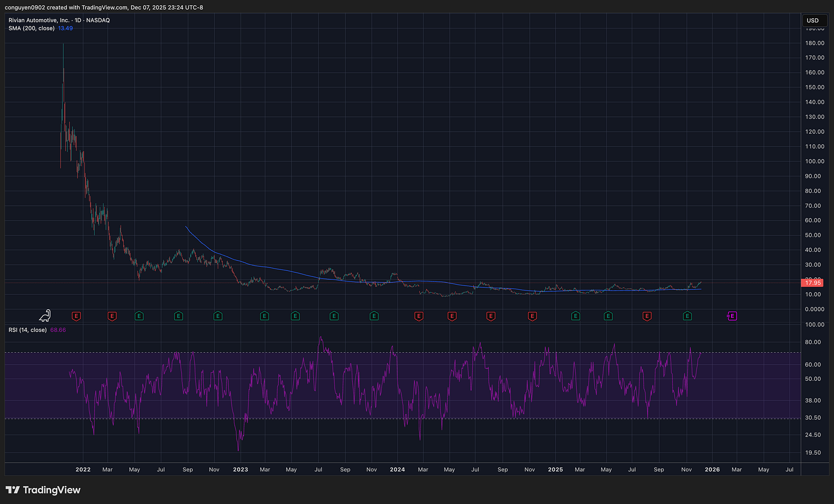Open the green earnings marker near May 2023
This screenshot has width=834, height=504.
click(x=295, y=316)
